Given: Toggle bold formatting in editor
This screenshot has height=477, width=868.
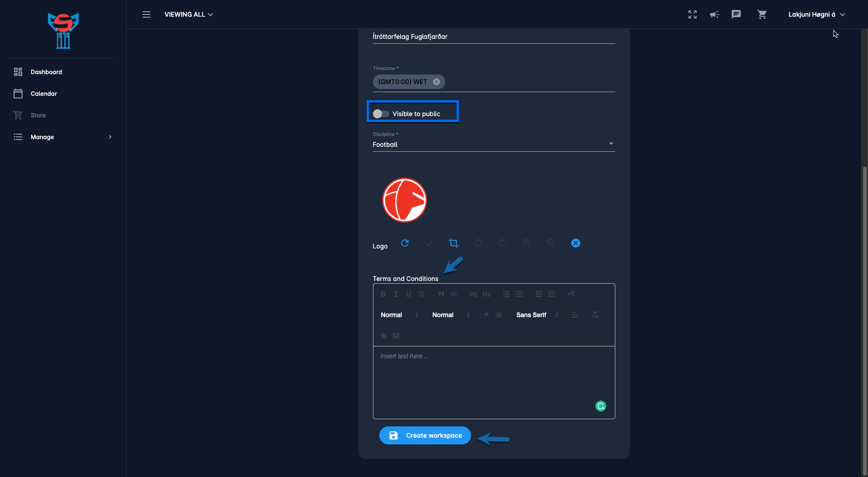Looking at the screenshot, I should (x=383, y=294).
